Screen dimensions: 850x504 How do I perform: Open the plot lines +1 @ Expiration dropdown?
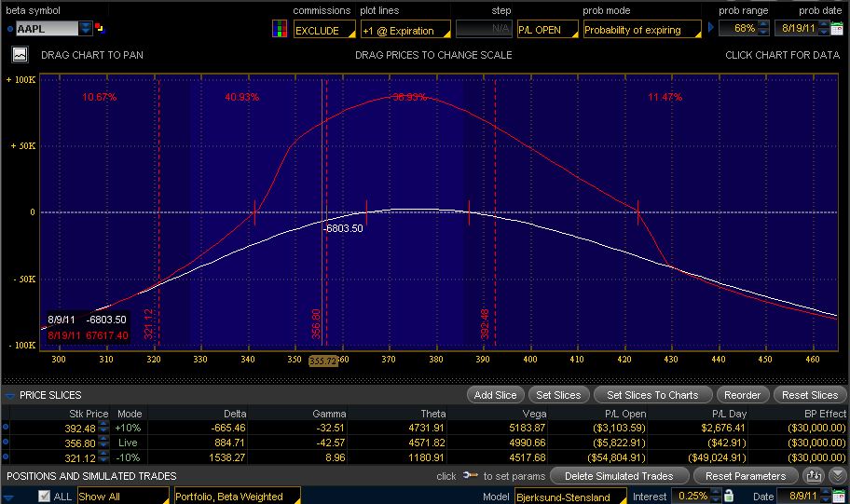click(405, 29)
